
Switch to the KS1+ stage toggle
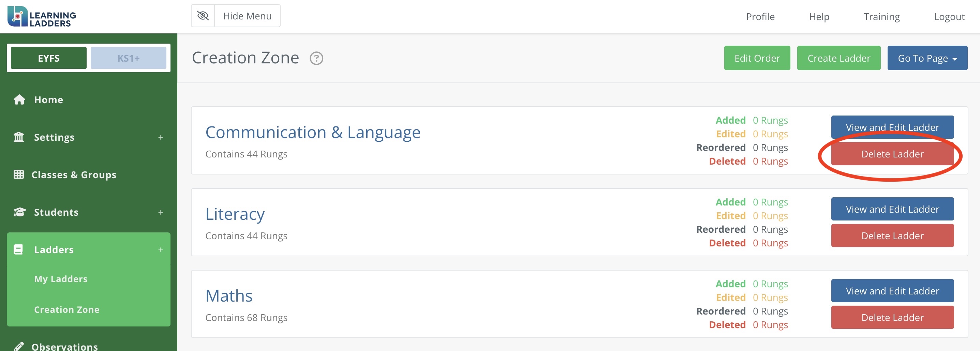[x=128, y=58]
